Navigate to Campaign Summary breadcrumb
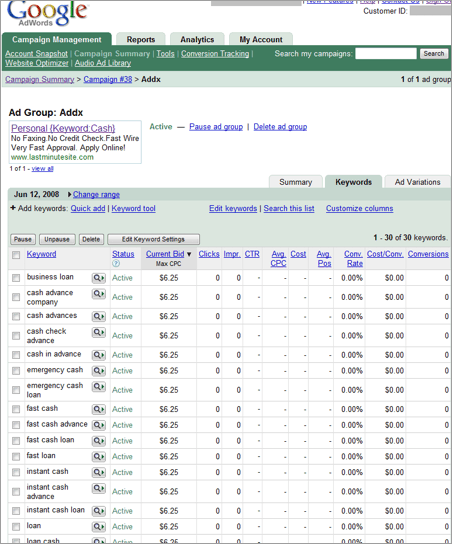452x544 pixels. pyautogui.click(x=40, y=79)
